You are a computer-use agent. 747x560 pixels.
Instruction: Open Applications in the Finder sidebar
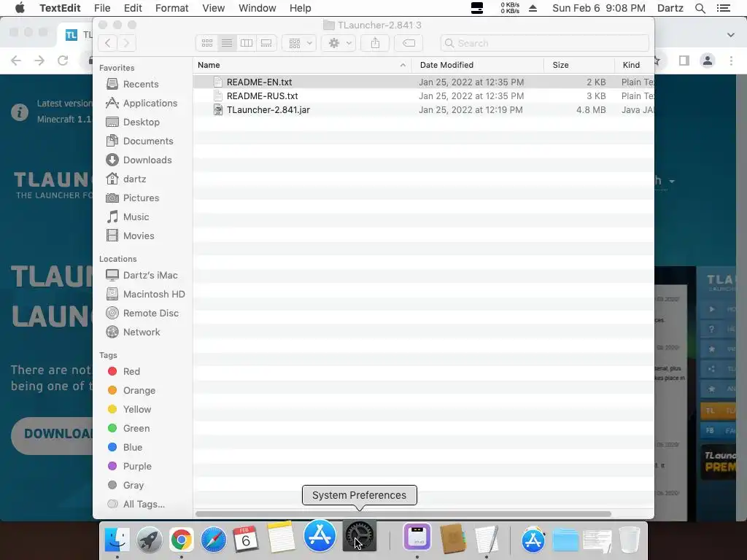pyautogui.click(x=142, y=104)
